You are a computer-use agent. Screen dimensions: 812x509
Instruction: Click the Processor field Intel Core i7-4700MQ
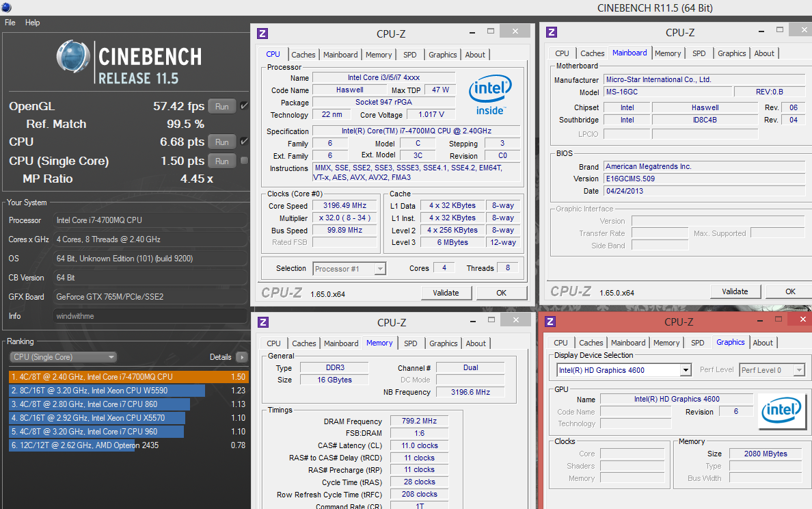(x=150, y=220)
